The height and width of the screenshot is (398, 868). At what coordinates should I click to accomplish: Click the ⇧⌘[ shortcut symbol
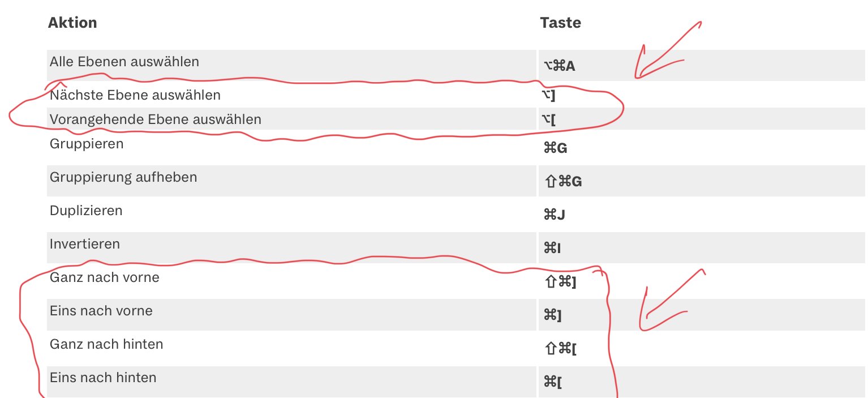pyautogui.click(x=560, y=349)
